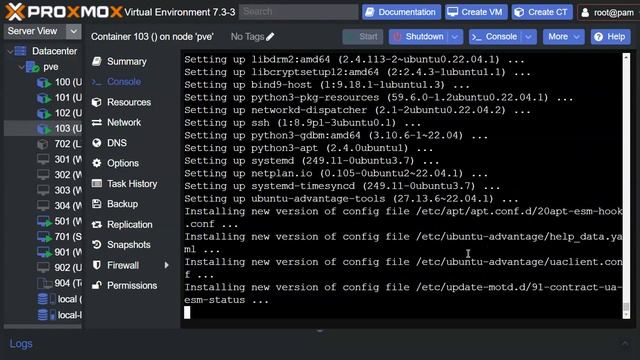This screenshot has width=640, height=360.
Task: Click the resource tree horizontal scrollbar
Action: tap(42, 327)
